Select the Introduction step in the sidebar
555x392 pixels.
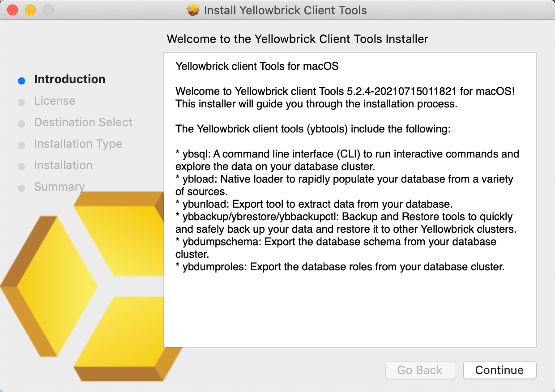[x=69, y=79]
